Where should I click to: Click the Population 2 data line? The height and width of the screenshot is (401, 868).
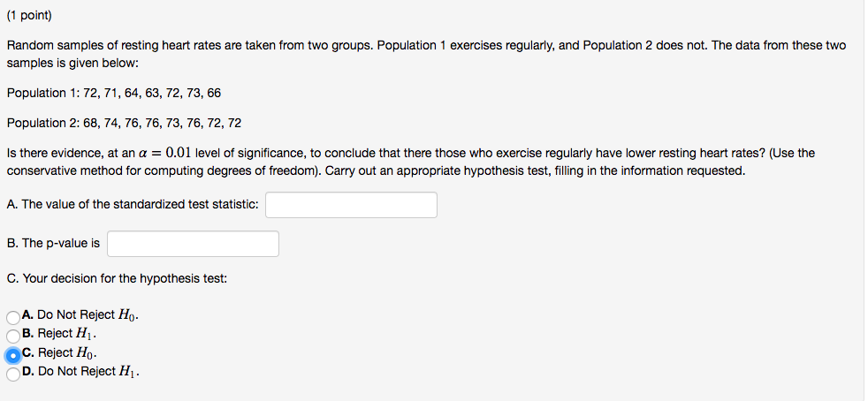coord(124,123)
